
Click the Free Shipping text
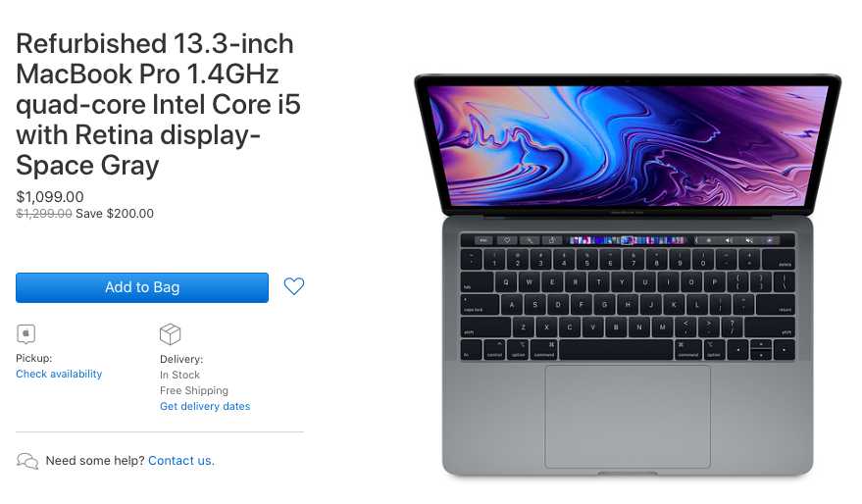pyautogui.click(x=194, y=390)
